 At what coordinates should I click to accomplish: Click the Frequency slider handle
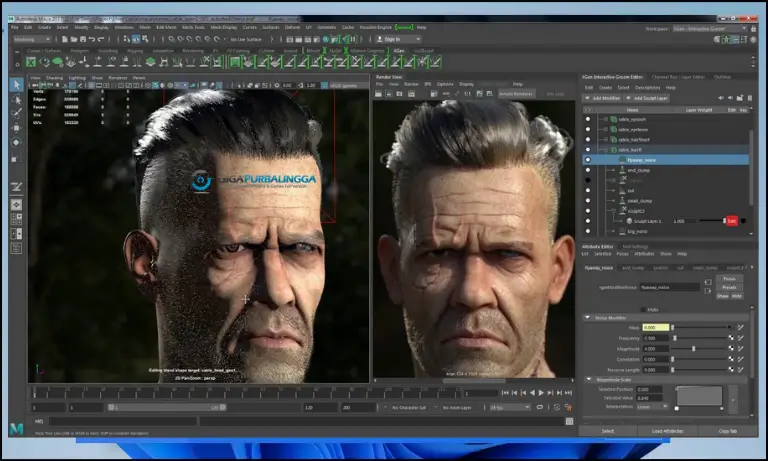tap(675, 338)
